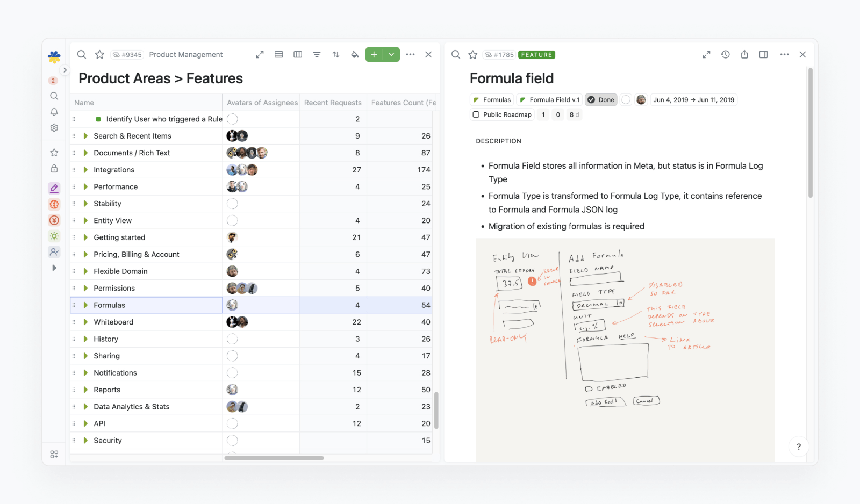Viewport: 860px width, 504px height.
Task: Open notifications bell in sidebar
Action: (54, 112)
